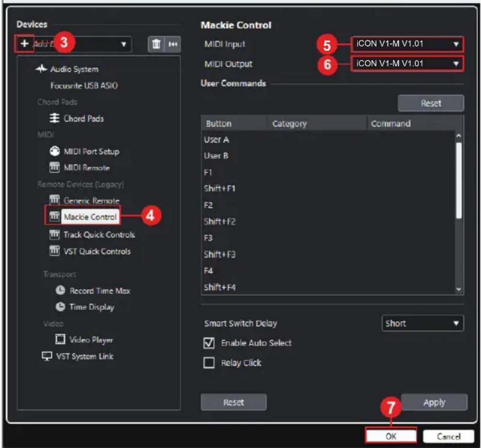Select Chord Pads tree entry

pyautogui.click(x=84, y=119)
